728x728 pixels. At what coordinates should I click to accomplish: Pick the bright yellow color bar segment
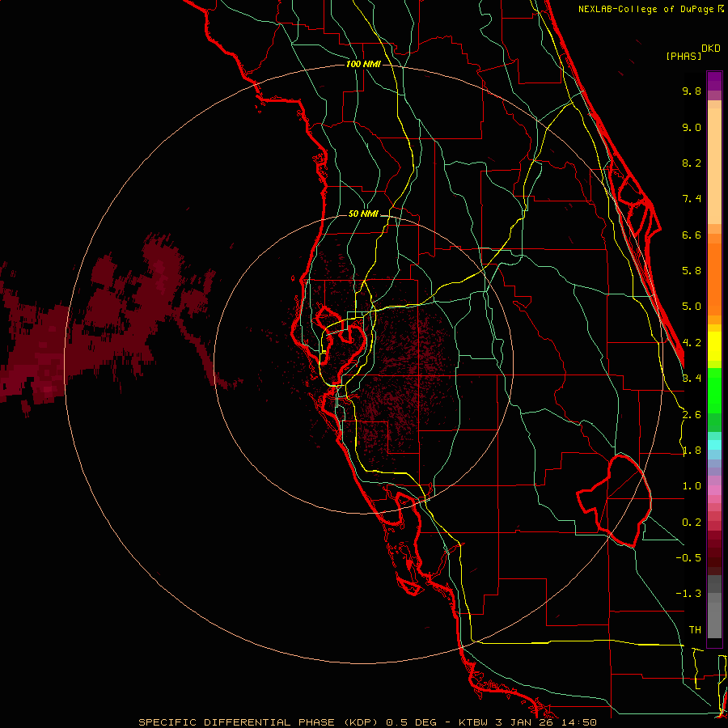pyautogui.click(x=714, y=346)
